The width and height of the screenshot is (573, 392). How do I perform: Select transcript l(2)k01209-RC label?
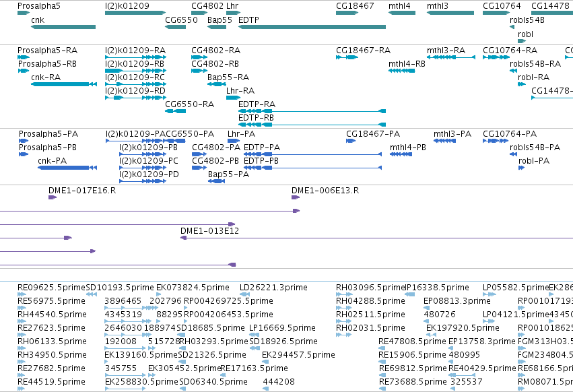(x=135, y=77)
